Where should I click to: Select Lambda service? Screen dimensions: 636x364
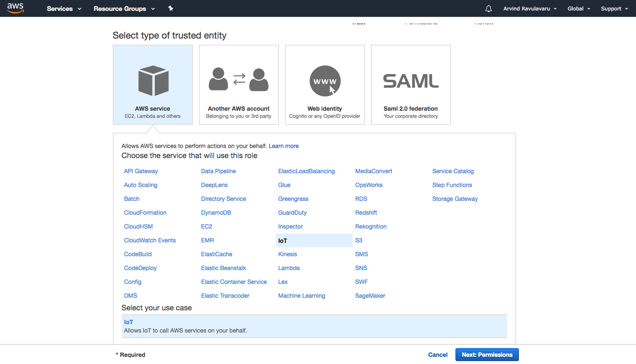coord(289,268)
